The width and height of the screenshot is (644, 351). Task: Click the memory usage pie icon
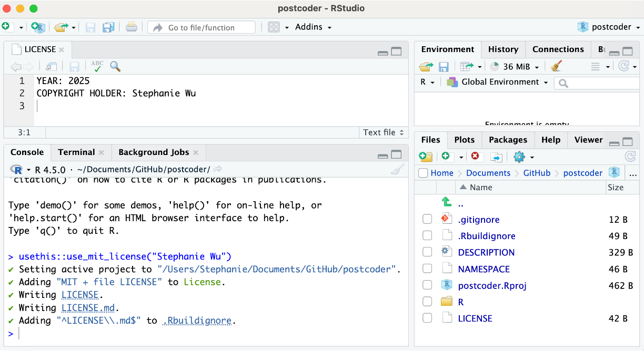[495, 67]
